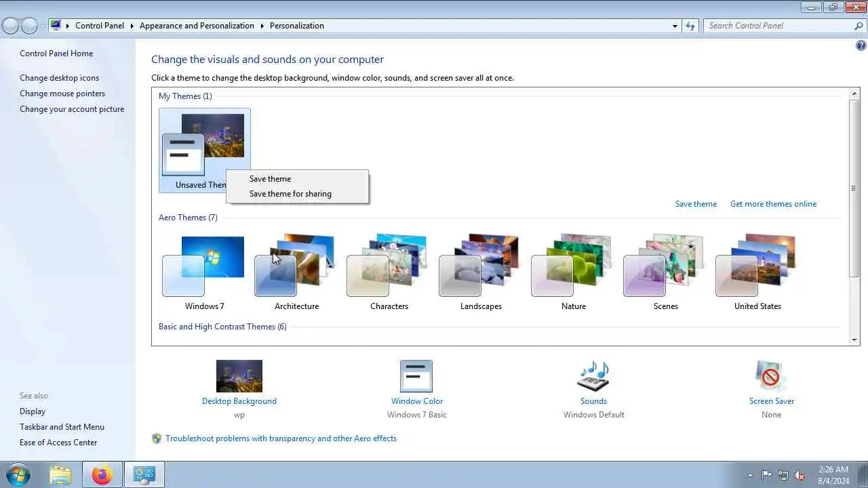Viewport: 868px width, 488px height.
Task: Select the Windows 7 Aero theme
Action: pyautogui.click(x=204, y=272)
